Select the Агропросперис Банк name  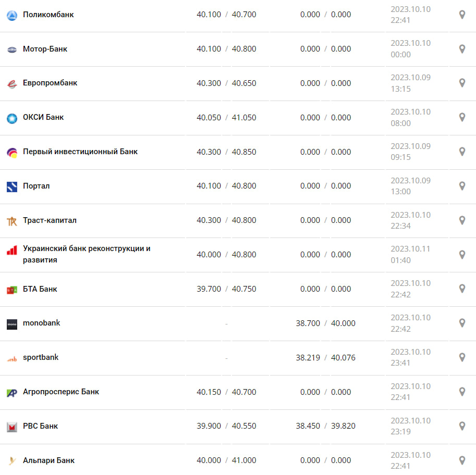(61, 392)
